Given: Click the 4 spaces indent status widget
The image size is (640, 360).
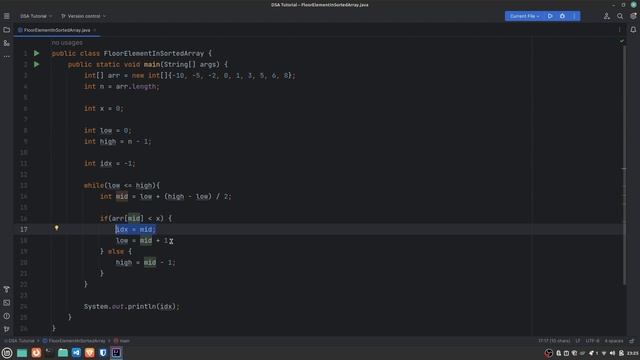Looking at the screenshot, I should pyautogui.click(x=614, y=341).
